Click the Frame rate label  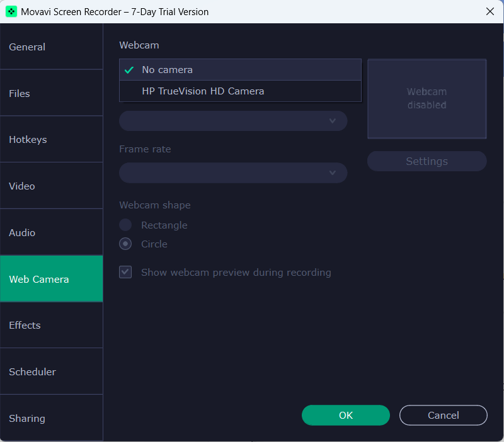coord(145,149)
